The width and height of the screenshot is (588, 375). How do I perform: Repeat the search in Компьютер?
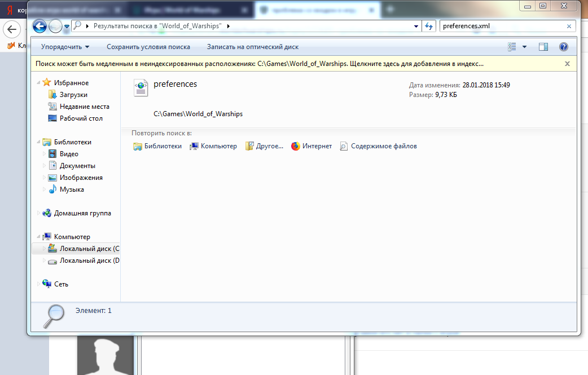click(x=213, y=146)
